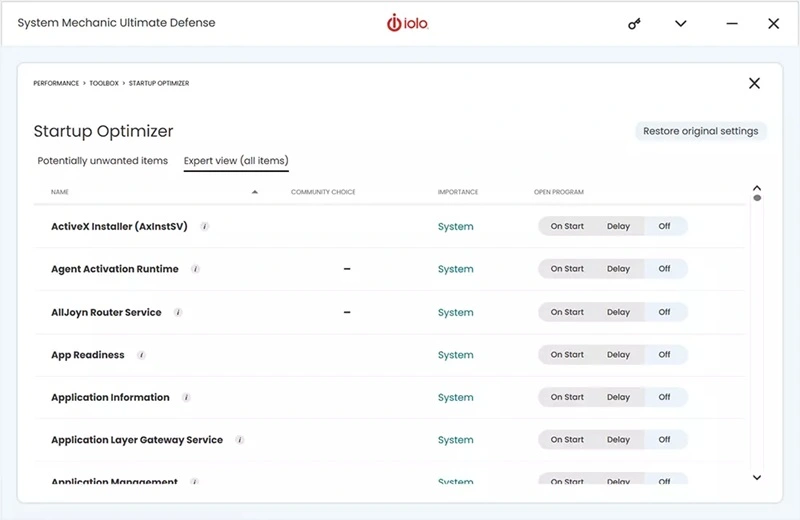Click the info icon next to App Readiness

click(x=141, y=355)
